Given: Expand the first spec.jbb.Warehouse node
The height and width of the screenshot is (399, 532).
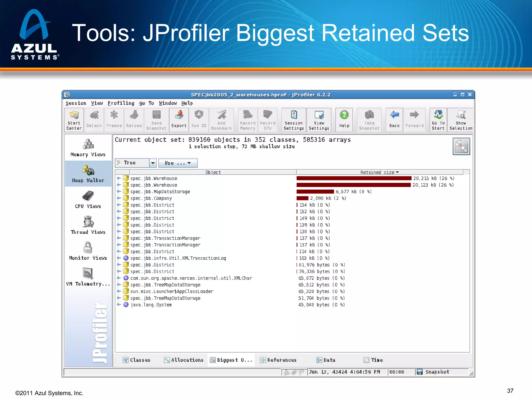Looking at the screenshot, I should 119,178.
